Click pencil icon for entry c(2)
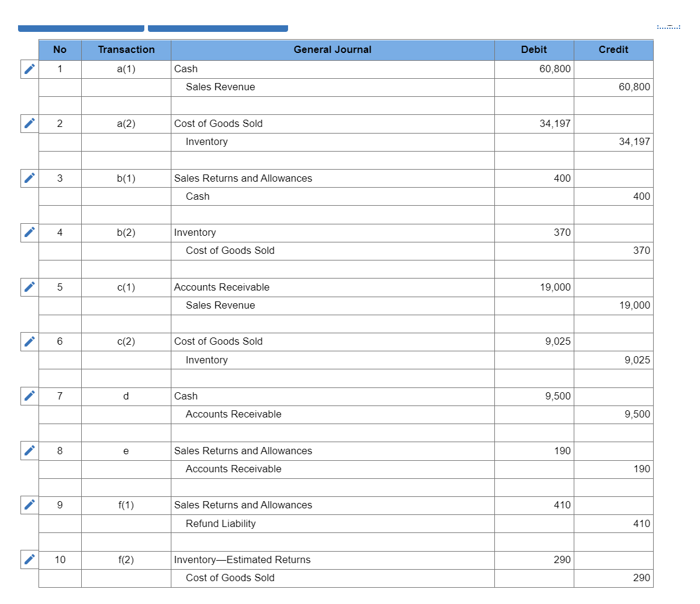 click(29, 342)
